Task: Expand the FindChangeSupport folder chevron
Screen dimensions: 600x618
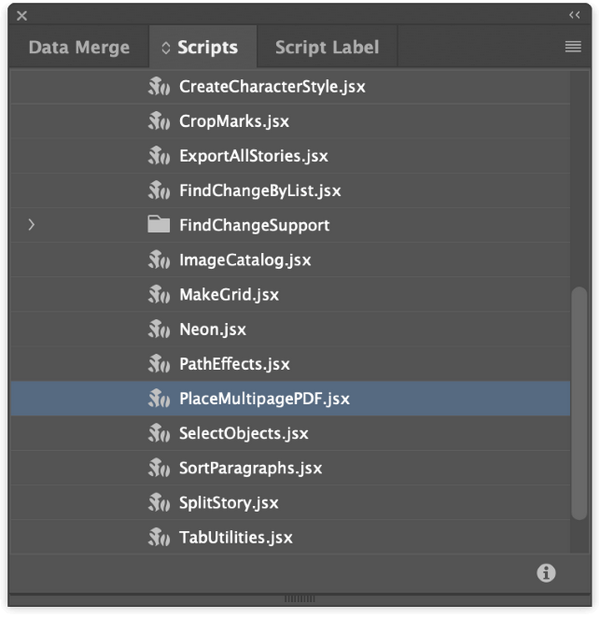Action: [32, 225]
